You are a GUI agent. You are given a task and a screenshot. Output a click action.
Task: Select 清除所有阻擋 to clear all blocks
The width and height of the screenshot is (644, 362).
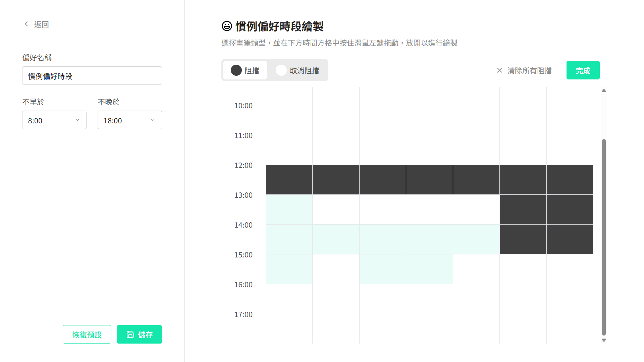pos(529,70)
